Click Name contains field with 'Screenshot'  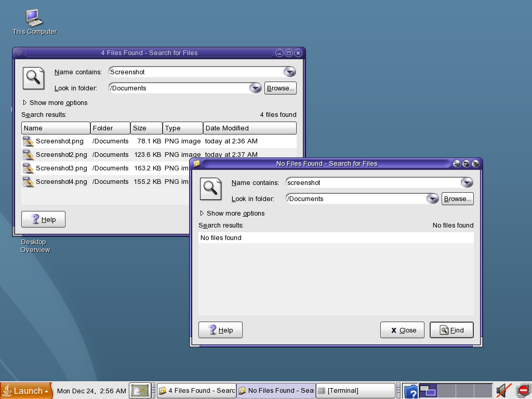[x=196, y=72]
